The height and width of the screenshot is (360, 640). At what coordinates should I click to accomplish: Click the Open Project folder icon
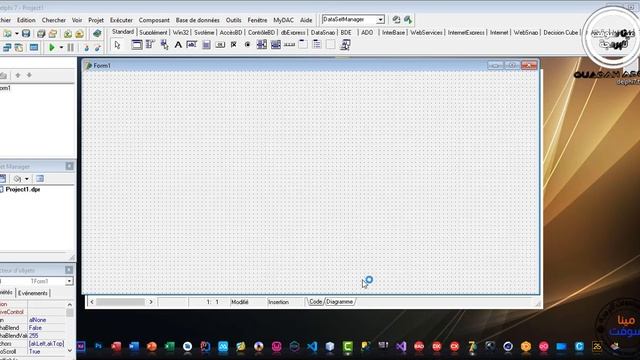tap(53, 33)
